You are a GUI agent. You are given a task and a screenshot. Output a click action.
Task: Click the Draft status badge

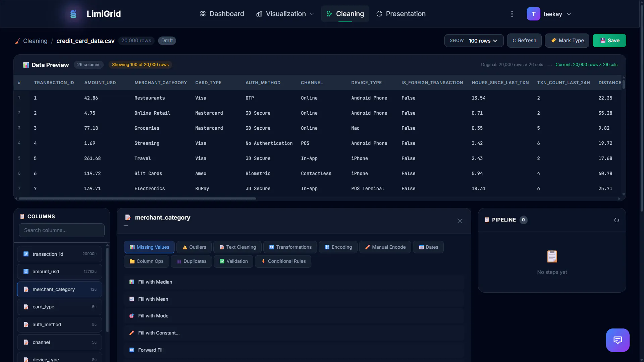click(167, 41)
